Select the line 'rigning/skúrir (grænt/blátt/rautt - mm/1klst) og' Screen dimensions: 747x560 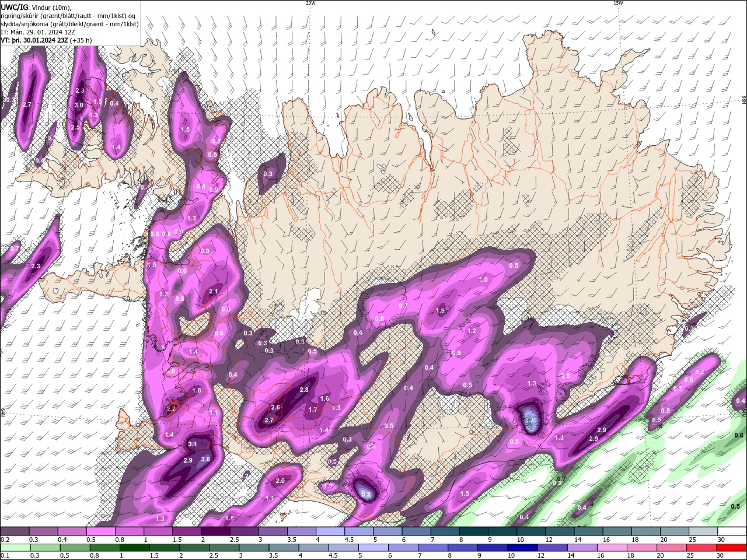tap(69, 16)
